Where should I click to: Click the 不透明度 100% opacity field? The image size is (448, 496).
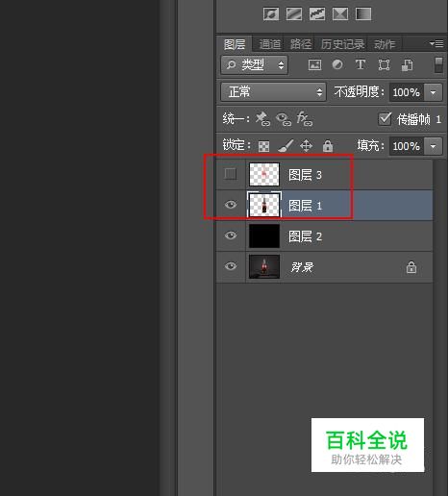pos(407,92)
